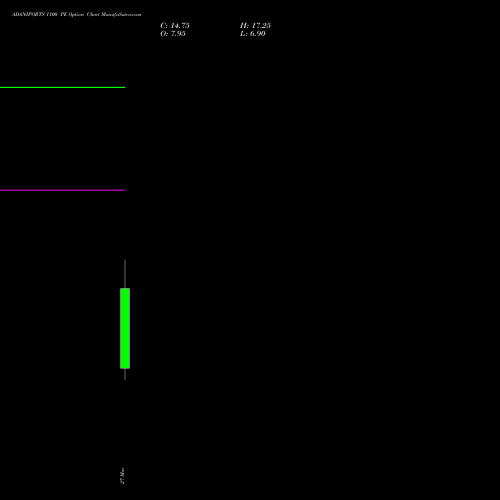Click the low value 'L: 6.90'
The height and width of the screenshot is (500, 500).
[253, 34]
